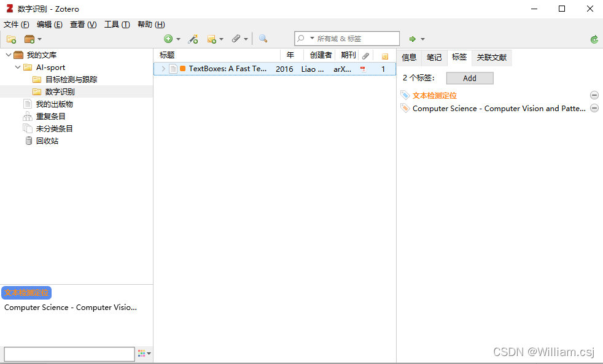Click the green Locate arrow icon
Viewport: 603px width, 364px height.
point(412,39)
